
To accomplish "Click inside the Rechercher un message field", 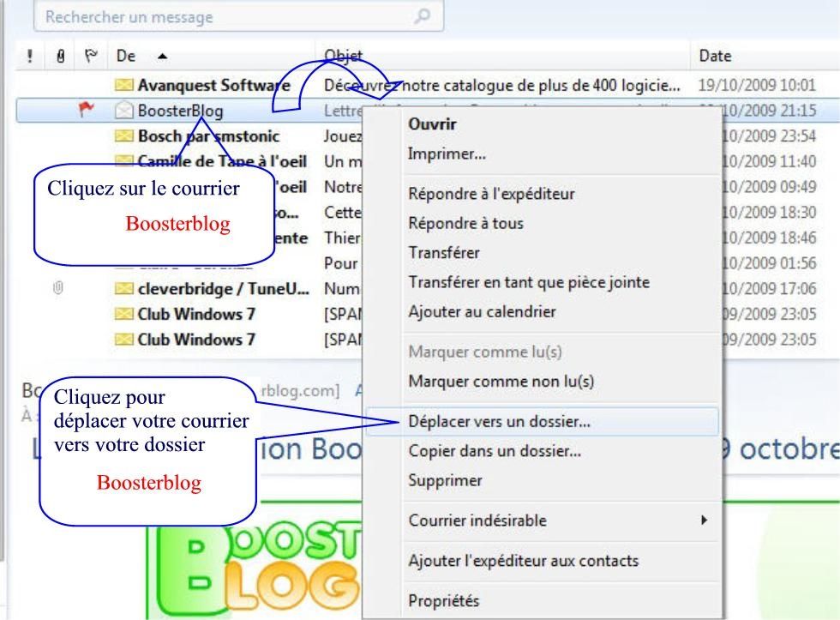I will pyautogui.click(x=223, y=16).
